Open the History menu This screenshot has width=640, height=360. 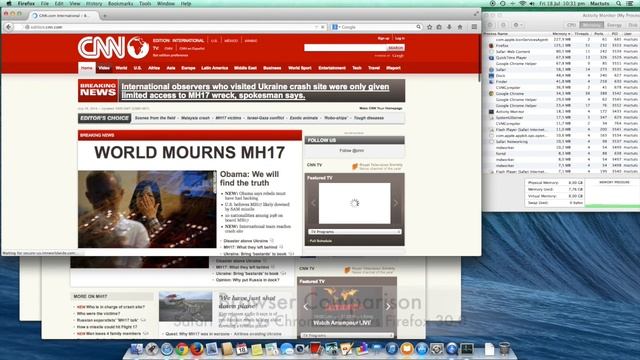94,3
